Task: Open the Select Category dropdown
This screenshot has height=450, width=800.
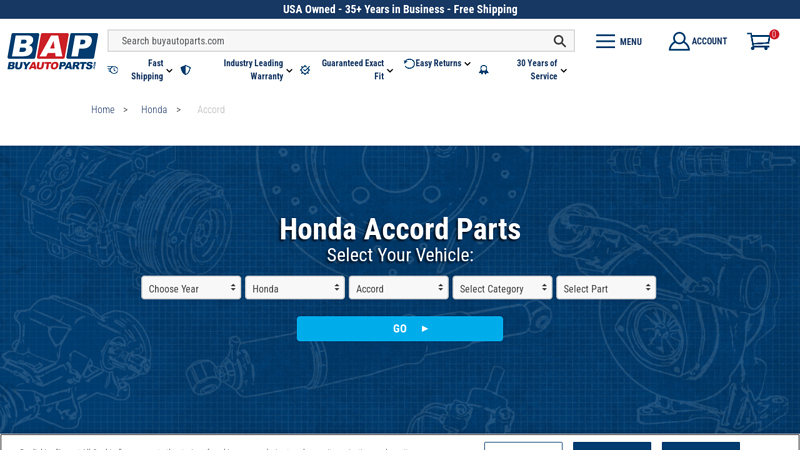Action: tap(502, 288)
